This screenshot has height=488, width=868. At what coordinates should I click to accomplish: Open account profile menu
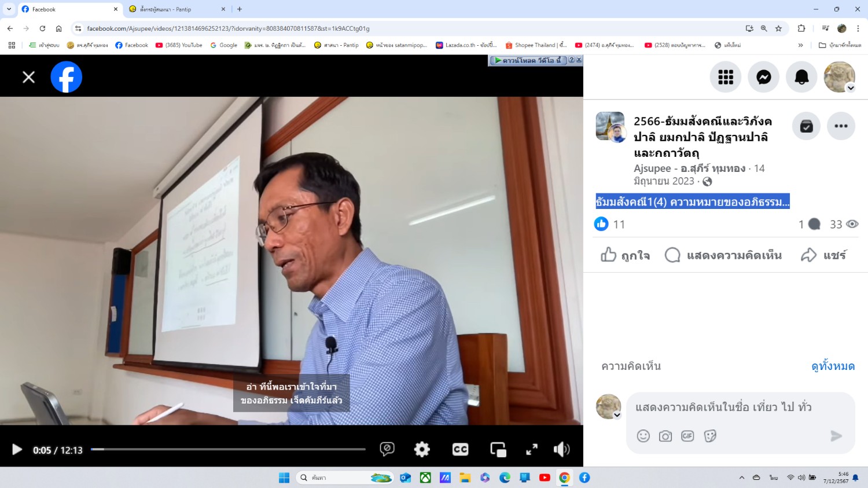click(840, 77)
